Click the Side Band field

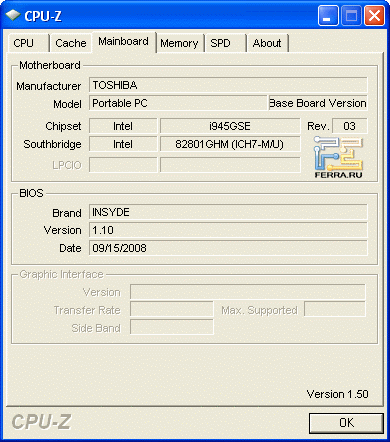(x=172, y=328)
